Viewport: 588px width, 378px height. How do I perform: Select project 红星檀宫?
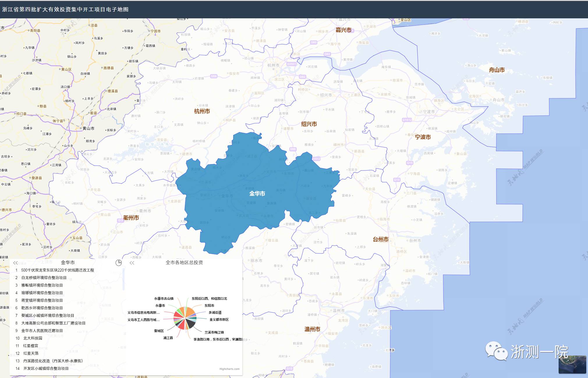(31, 346)
